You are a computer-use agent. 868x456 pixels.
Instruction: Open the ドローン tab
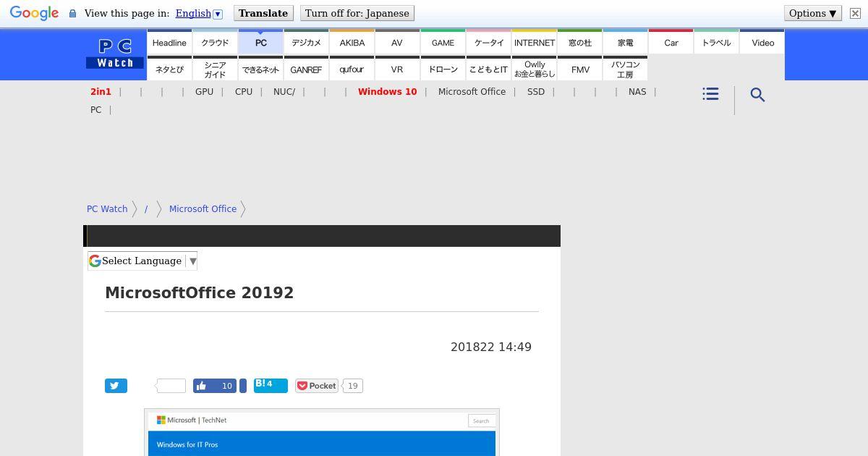(x=443, y=69)
